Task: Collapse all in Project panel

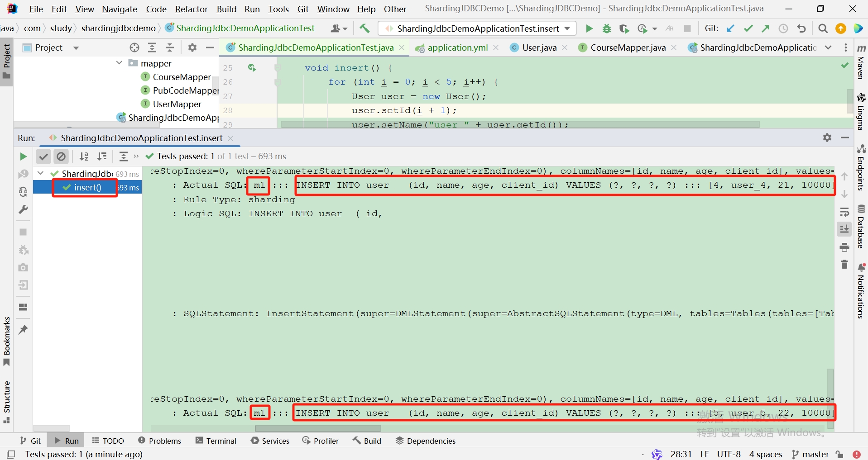Action: [x=170, y=47]
